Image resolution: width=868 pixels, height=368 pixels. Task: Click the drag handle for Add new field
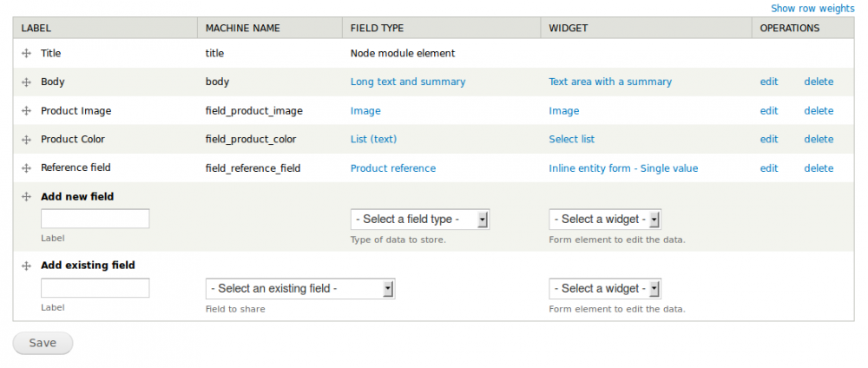click(x=26, y=197)
